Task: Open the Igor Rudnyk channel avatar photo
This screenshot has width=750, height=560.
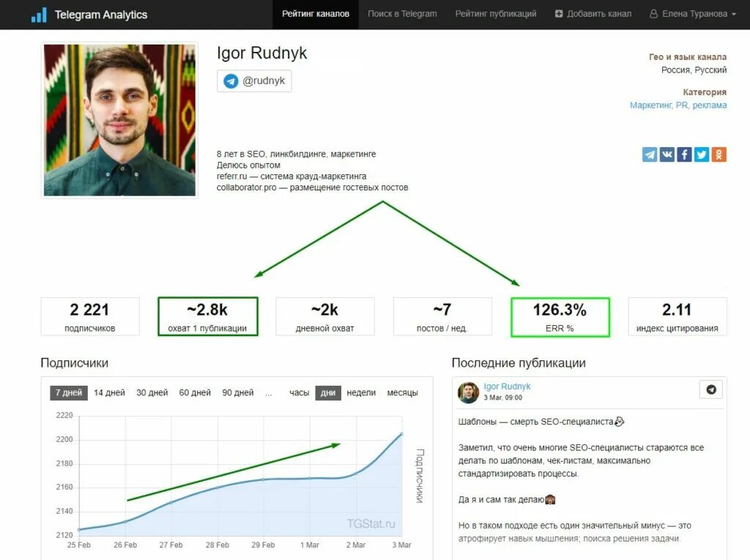Action: click(119, 120)
